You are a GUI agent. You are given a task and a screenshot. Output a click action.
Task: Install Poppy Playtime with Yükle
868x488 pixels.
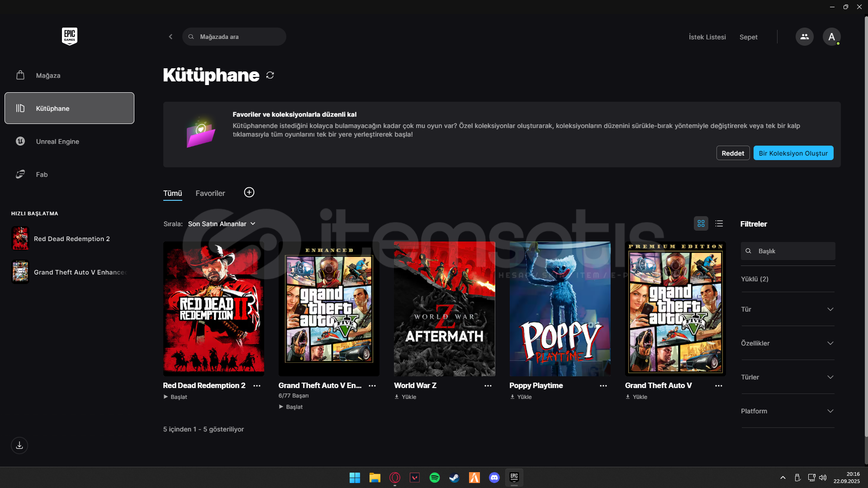pos(521,397)
